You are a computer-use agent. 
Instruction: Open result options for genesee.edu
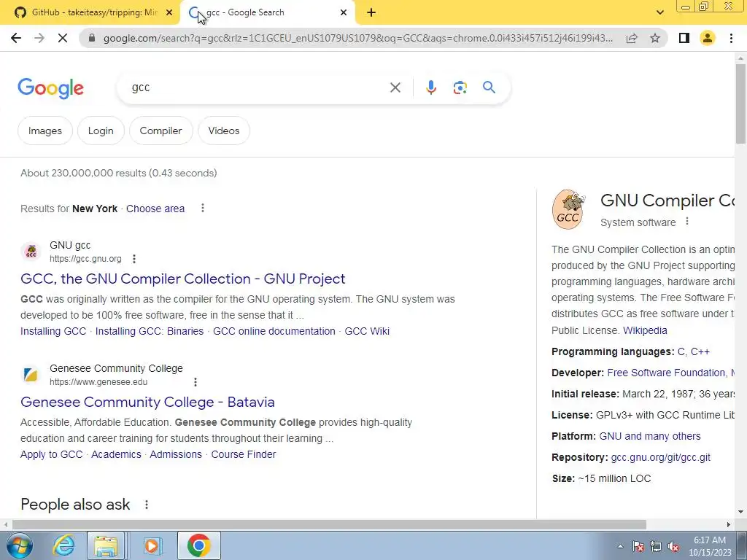(x=196, y=382)
